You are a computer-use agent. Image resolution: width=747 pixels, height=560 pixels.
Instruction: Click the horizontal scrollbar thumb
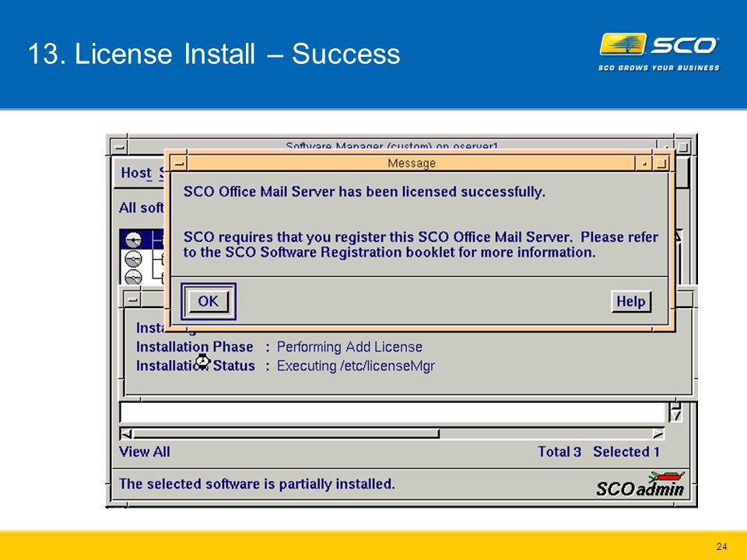click(x=286, y=434)
